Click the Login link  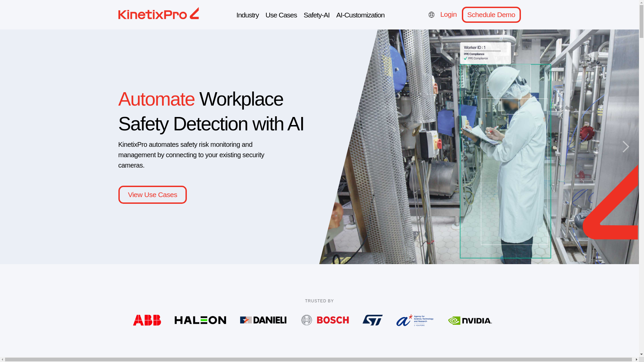(448, 14)
